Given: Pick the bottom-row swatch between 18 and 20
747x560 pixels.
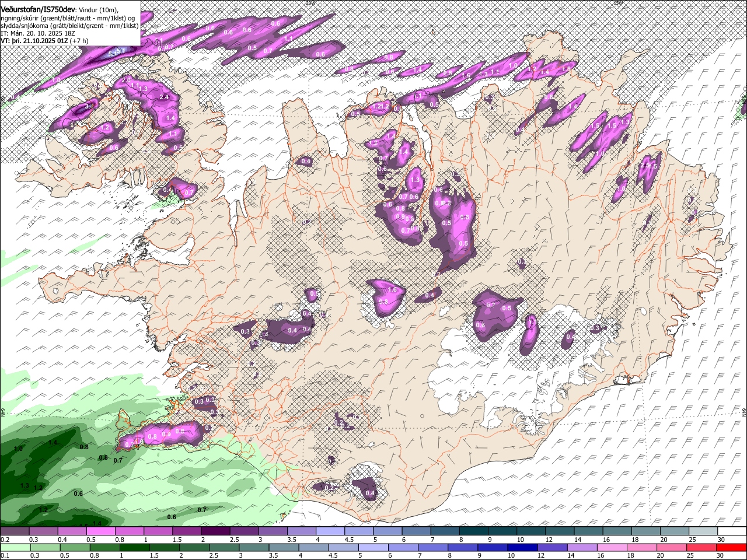Looking at the screenshot, I should click(643, 547).
